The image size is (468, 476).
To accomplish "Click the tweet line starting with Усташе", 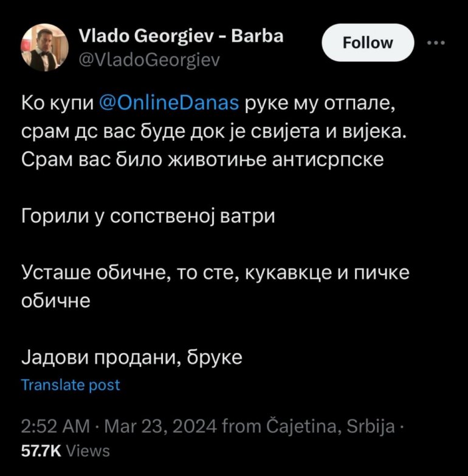I will click(x=216, y=273).
